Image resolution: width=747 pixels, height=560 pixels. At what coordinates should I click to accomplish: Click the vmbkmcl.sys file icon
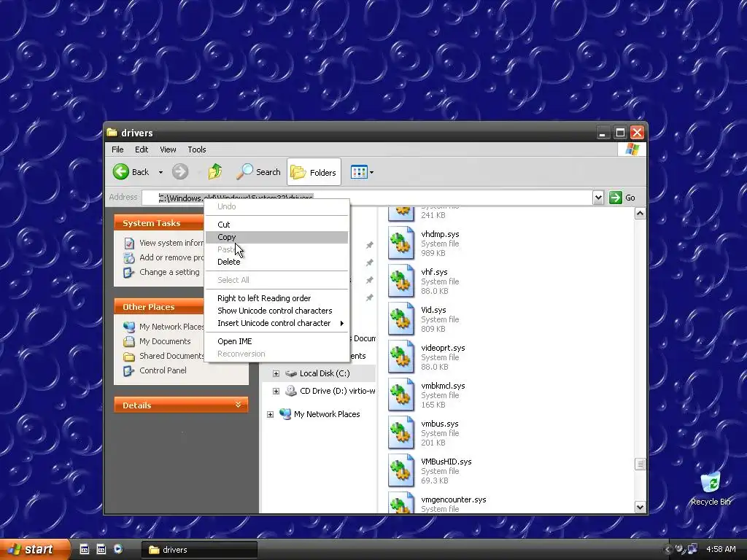[x=401, y=394]
